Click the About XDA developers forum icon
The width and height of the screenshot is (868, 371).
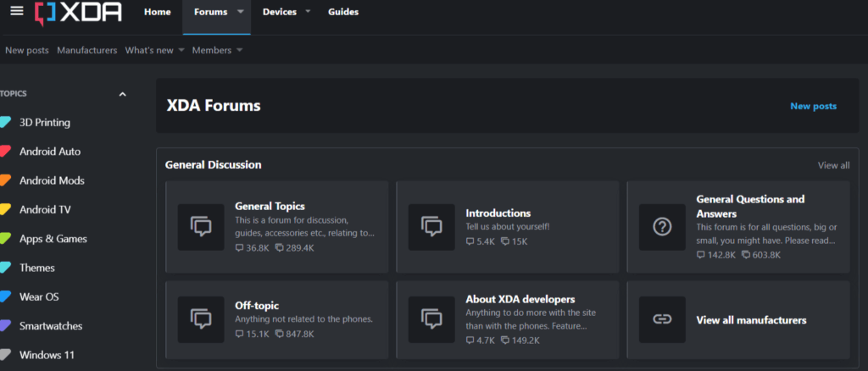[431, 319]
